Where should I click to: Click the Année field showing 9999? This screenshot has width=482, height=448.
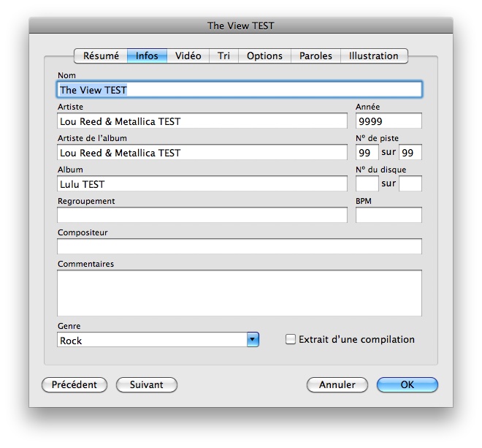pos(389,121)
